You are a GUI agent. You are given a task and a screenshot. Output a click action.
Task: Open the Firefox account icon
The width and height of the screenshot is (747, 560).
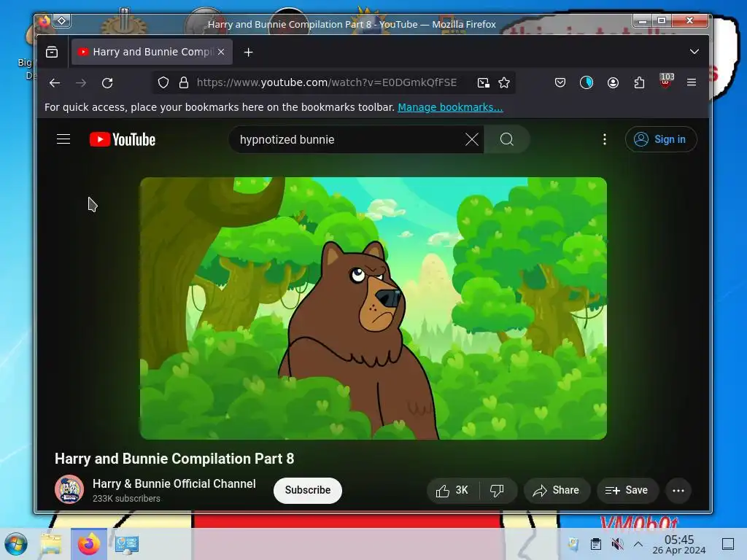[x=613, y=83]
